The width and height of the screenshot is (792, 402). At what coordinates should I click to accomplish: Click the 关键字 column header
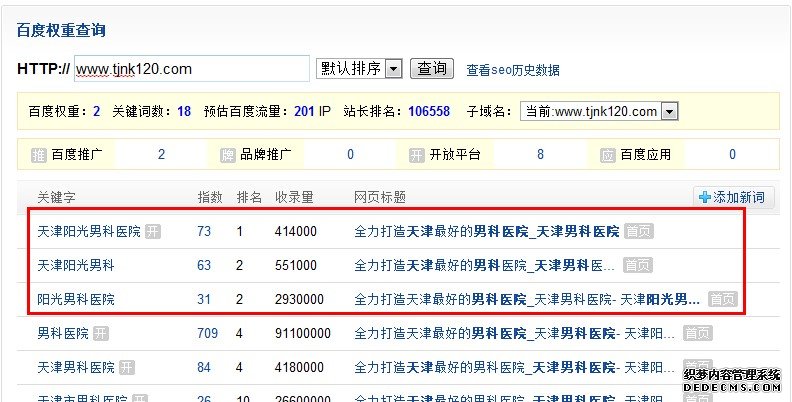point(57,197)
